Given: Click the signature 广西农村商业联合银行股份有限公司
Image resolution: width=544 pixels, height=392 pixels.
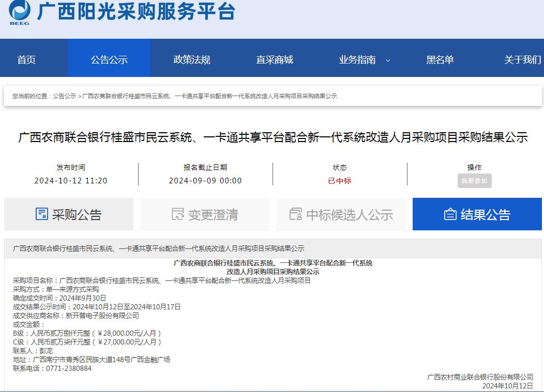Looking at the screenshot, I should (x=480, y=377).
